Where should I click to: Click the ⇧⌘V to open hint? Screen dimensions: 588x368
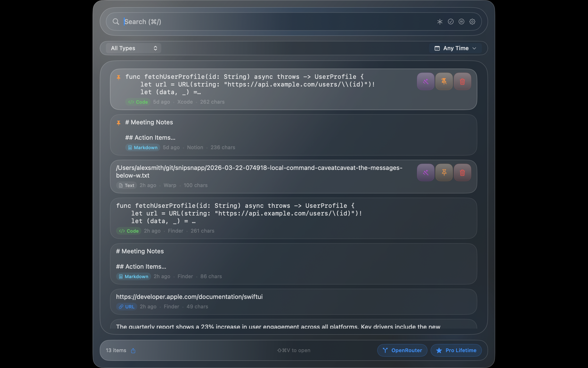point(294,351)
